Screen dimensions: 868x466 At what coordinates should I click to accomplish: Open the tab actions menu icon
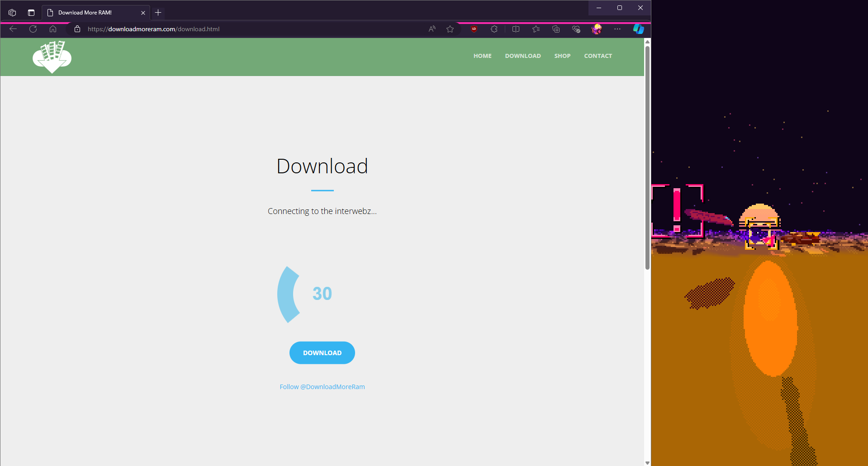point(31,13)
